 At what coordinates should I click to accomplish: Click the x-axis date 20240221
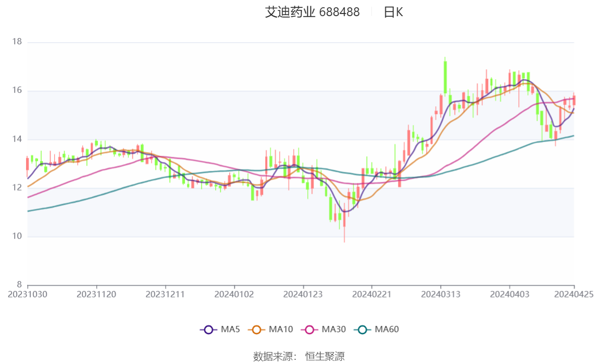(x=372, y=294)
